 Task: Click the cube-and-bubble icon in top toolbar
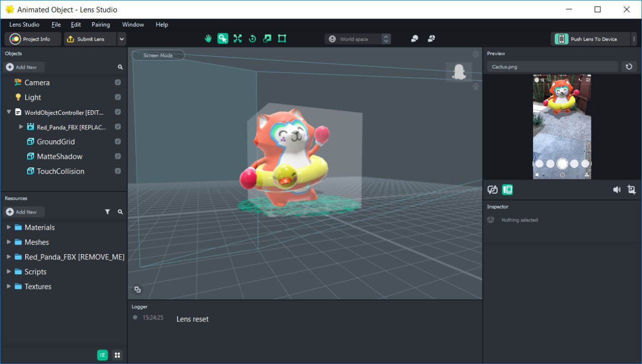[x=431, y=39]
